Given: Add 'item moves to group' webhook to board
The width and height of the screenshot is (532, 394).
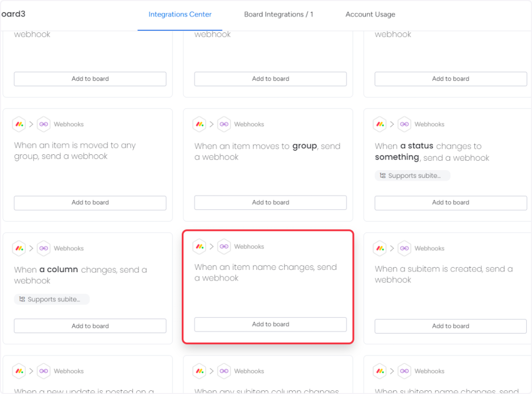Looking at the screenshot, I should 270,203.
